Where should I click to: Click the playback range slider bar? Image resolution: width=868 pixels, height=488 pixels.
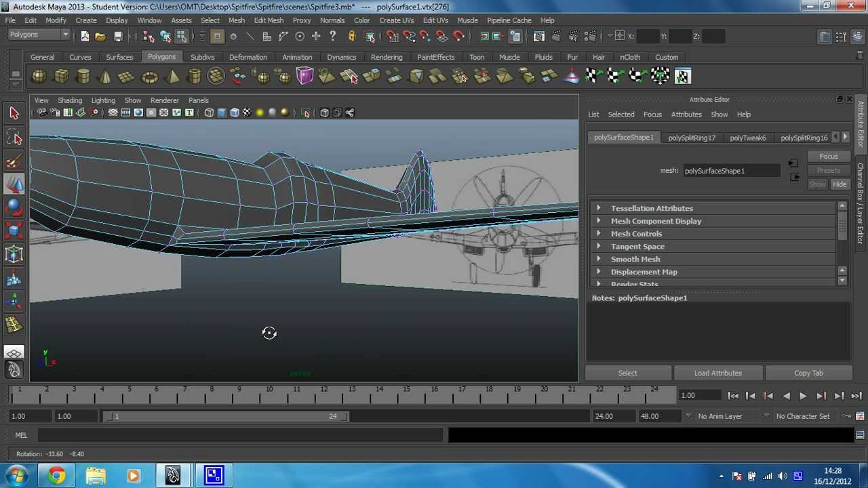pyautogui.click(x=225, y=416)
